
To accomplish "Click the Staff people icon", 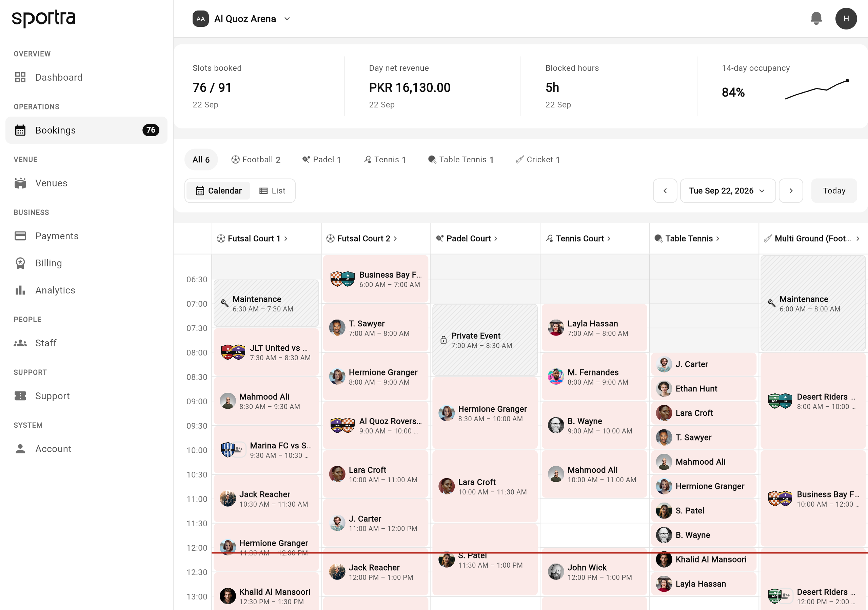I will pos(20,343).
